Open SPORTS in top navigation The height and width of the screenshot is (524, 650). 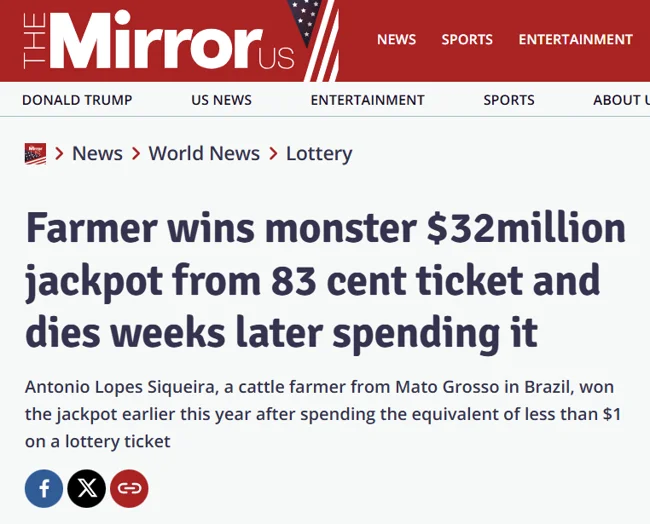coord(467,40)
